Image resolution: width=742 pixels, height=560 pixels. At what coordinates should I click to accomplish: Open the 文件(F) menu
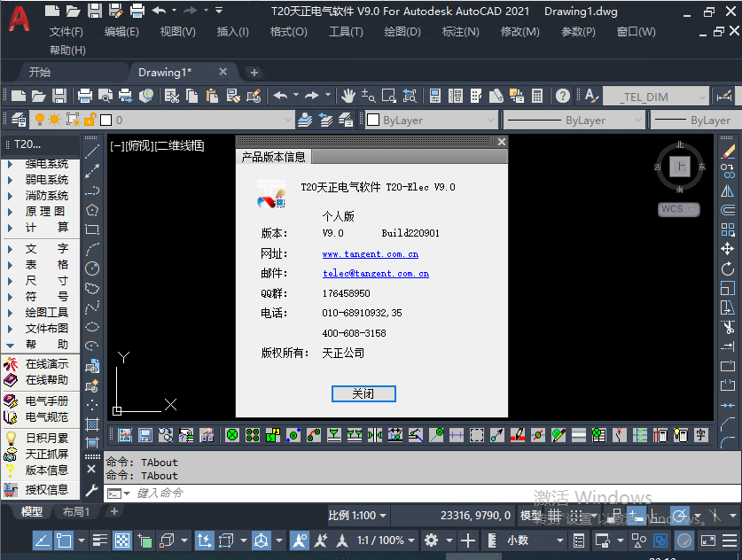66,32
